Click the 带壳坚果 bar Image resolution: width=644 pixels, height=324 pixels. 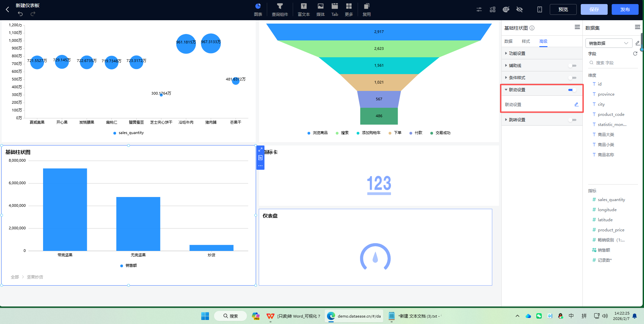pyautogui.click(x=65, y=209)
